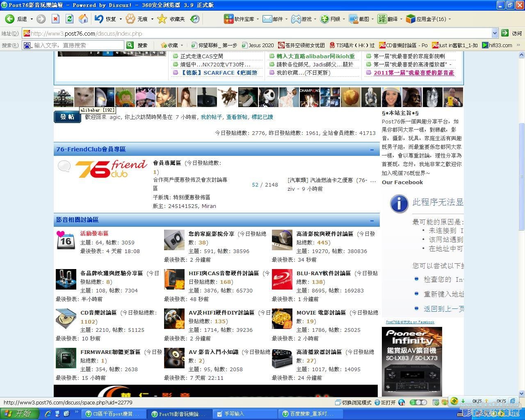Stop loading with the red X page icon
525x420 pixels.
tap(56, 19)
